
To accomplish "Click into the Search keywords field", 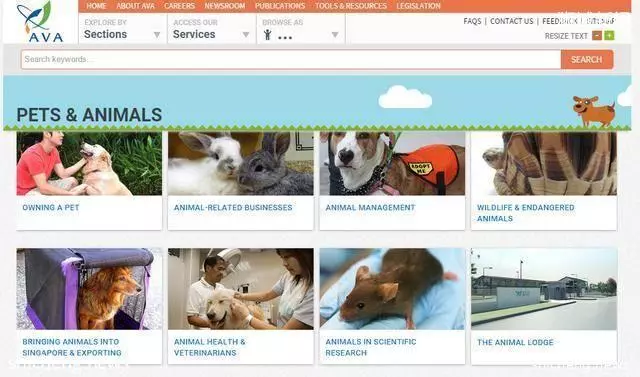I will [291, 60].
